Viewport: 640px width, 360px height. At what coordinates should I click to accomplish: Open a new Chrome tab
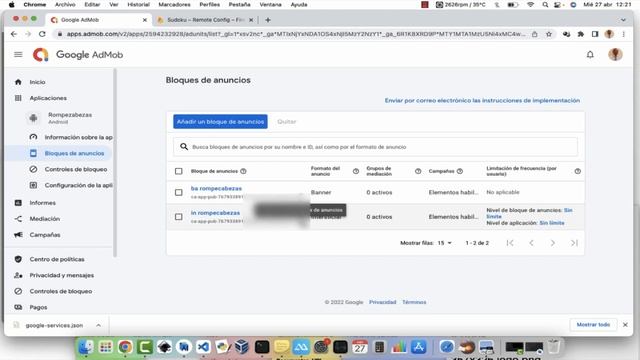[x=268, y=20]
